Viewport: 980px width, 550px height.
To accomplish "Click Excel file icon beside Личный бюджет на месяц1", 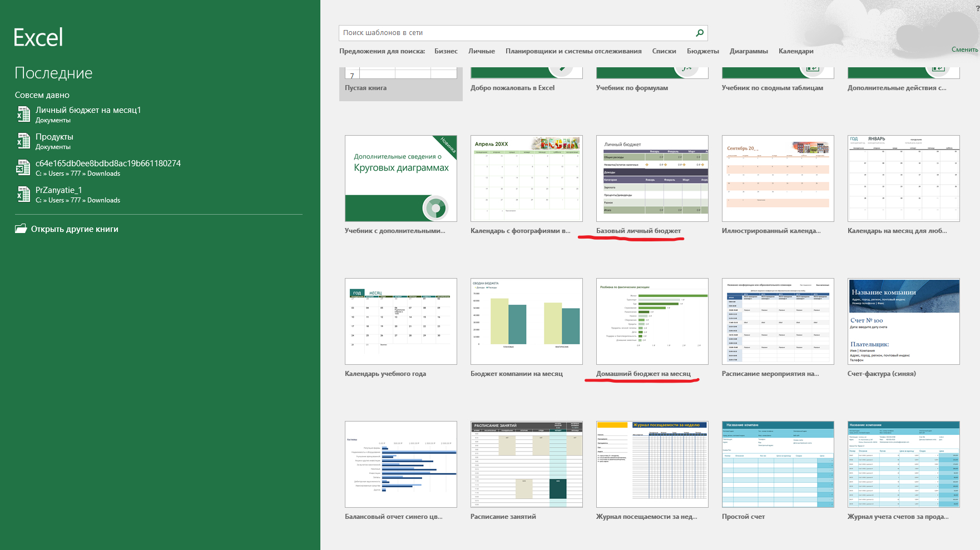I will [23, 114].
